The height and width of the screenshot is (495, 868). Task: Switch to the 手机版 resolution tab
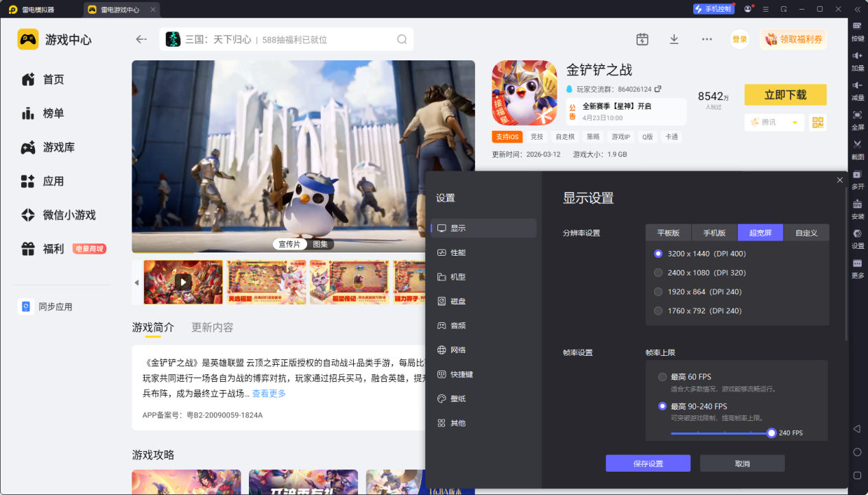714,233
